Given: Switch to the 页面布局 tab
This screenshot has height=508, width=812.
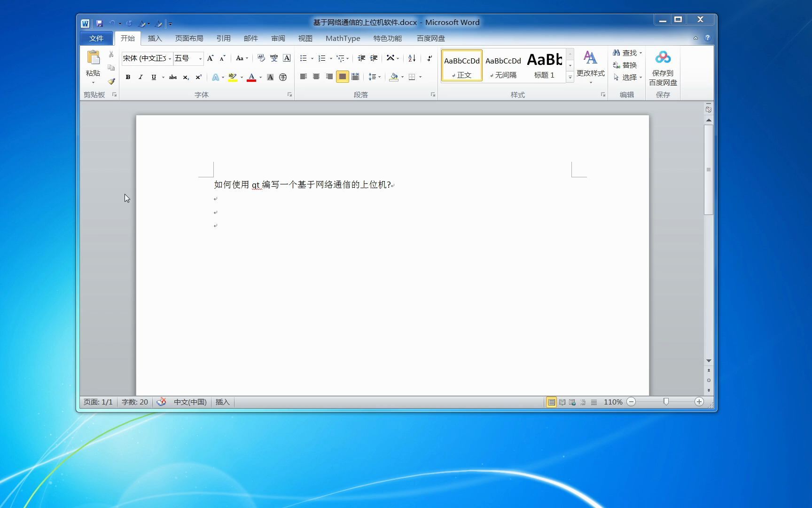Looking at the screenshot, I should click(189, 39).
